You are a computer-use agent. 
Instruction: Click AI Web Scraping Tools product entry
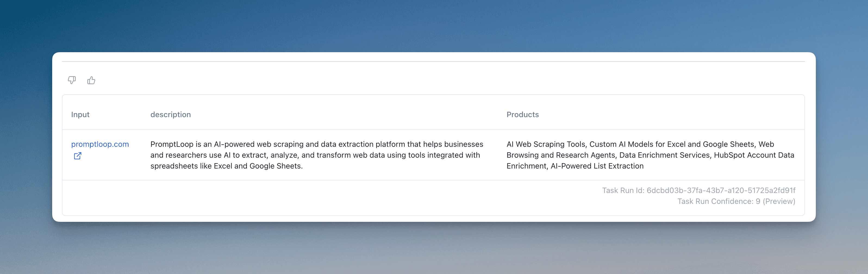[x=546, y=144]
